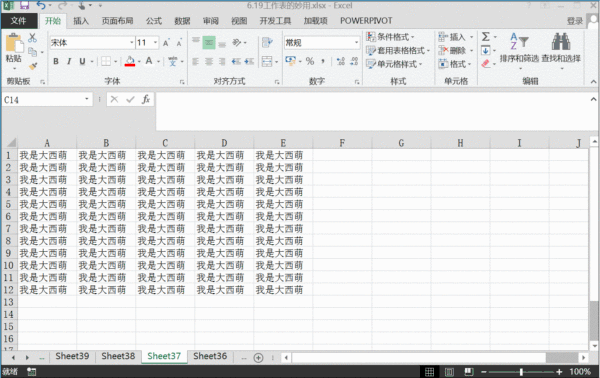Click the insert function fx icon

pyautogui.click(x=146, y=99)
